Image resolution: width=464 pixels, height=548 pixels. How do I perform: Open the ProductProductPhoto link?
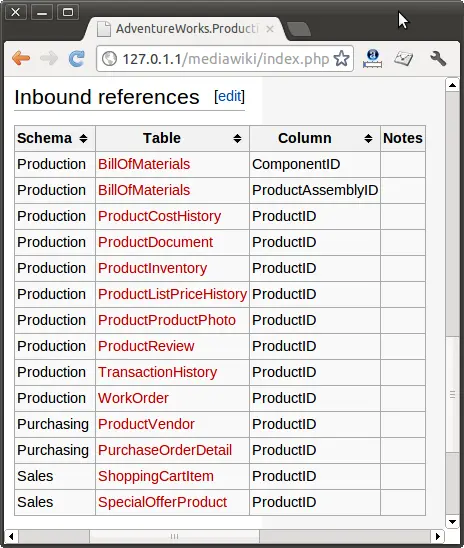tap(167, 320)
